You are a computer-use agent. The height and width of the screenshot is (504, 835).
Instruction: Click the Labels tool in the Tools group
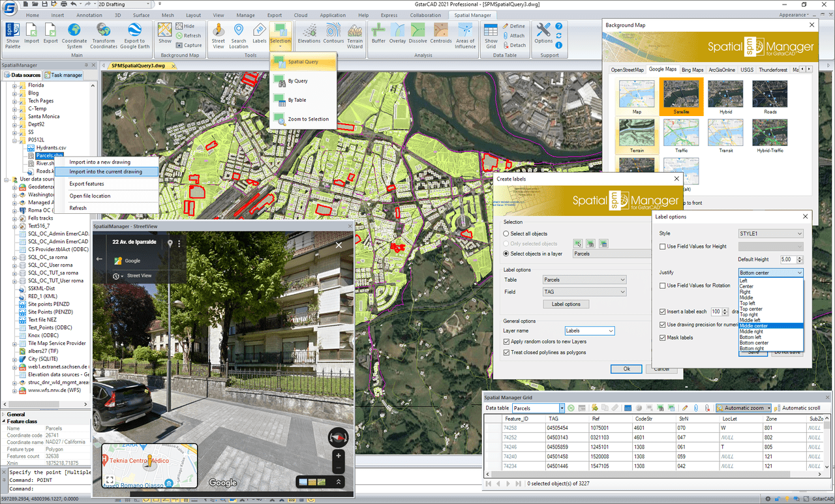pos(260,33)
